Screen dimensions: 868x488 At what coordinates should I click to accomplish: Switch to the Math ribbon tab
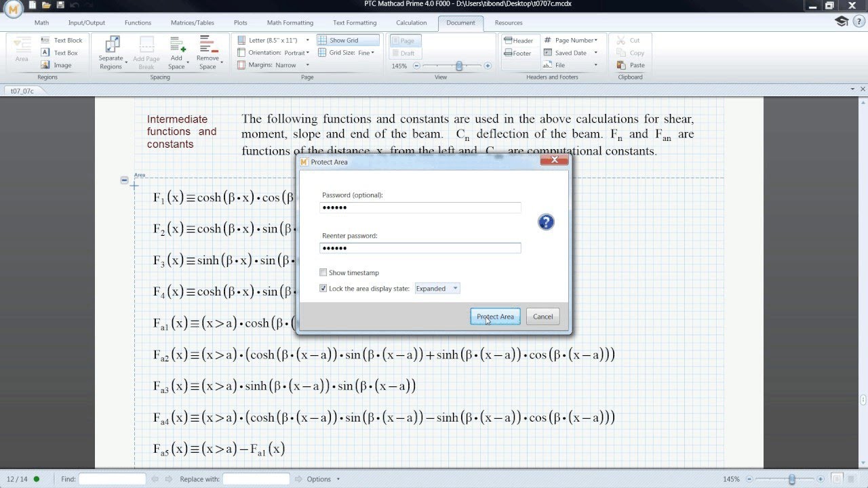click(41, 22)
